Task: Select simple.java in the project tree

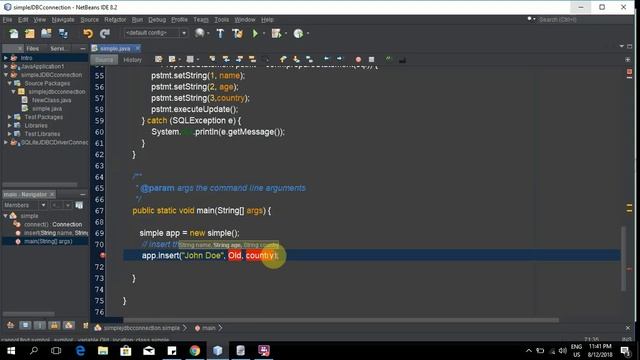Action: (47, 109)
